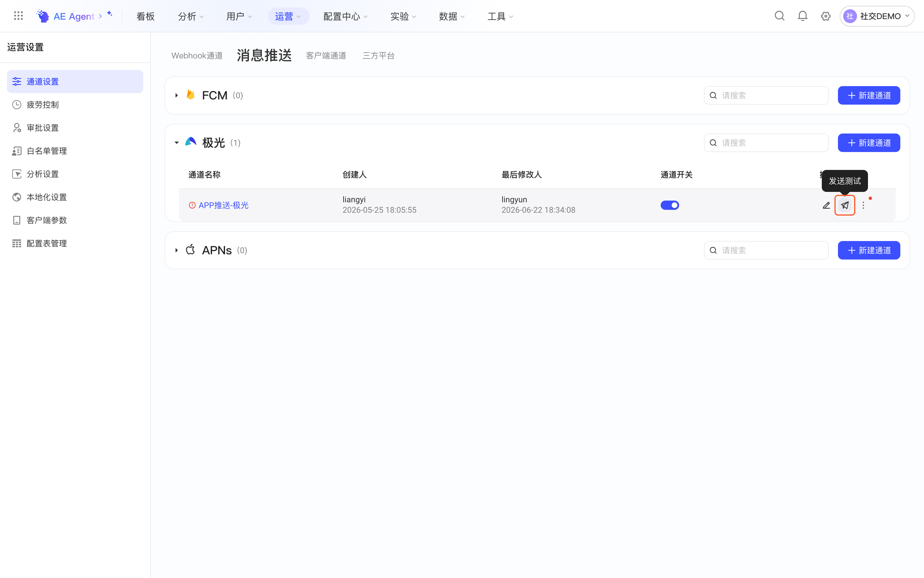Click 新建通道 button in 极光 section

pyautogui.click(x=869, y=142)
